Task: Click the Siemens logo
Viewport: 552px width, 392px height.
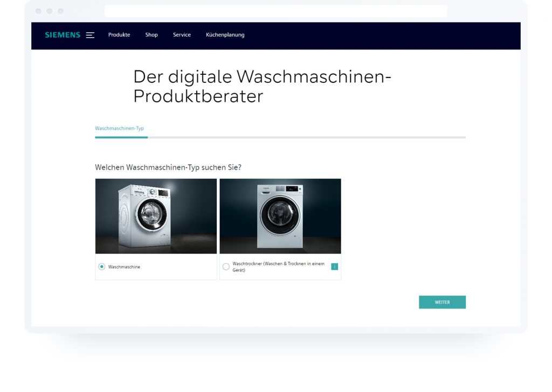Action: 63,35
